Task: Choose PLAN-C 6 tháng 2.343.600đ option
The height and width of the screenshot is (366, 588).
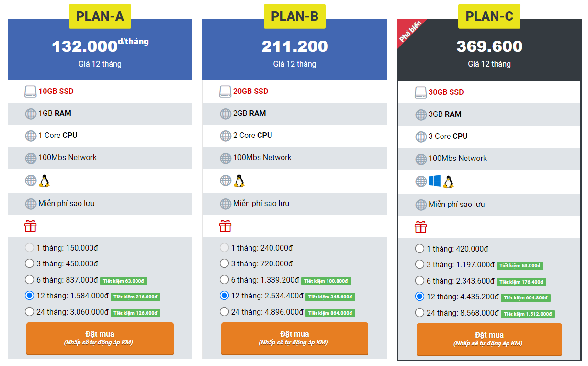Action: (419, 281)
